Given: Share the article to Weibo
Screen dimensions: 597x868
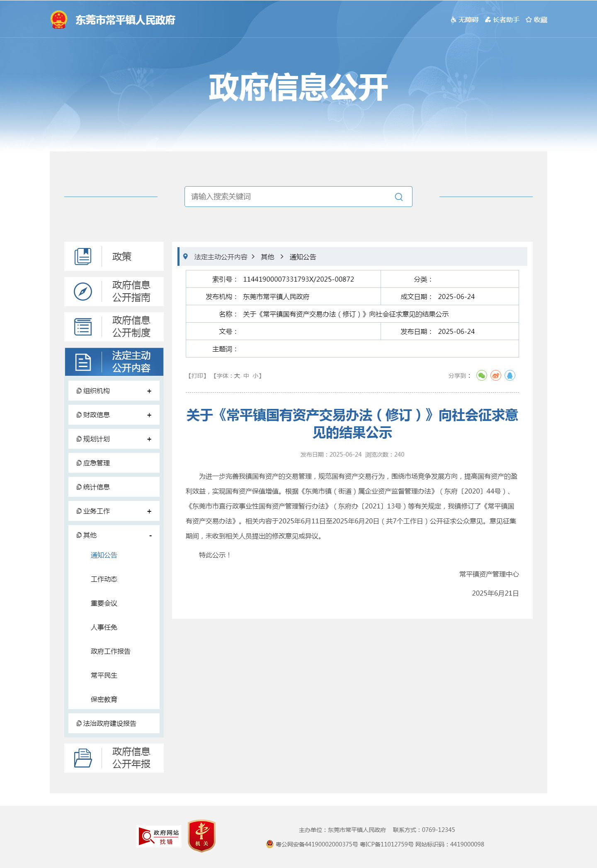Looking at the screenshot, I should 495,376.
